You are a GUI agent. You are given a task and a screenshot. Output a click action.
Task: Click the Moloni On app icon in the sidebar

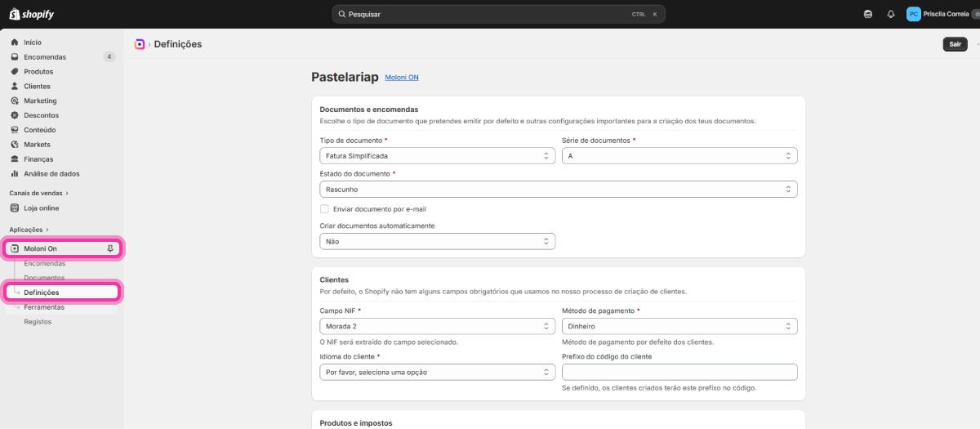[15, 248]
